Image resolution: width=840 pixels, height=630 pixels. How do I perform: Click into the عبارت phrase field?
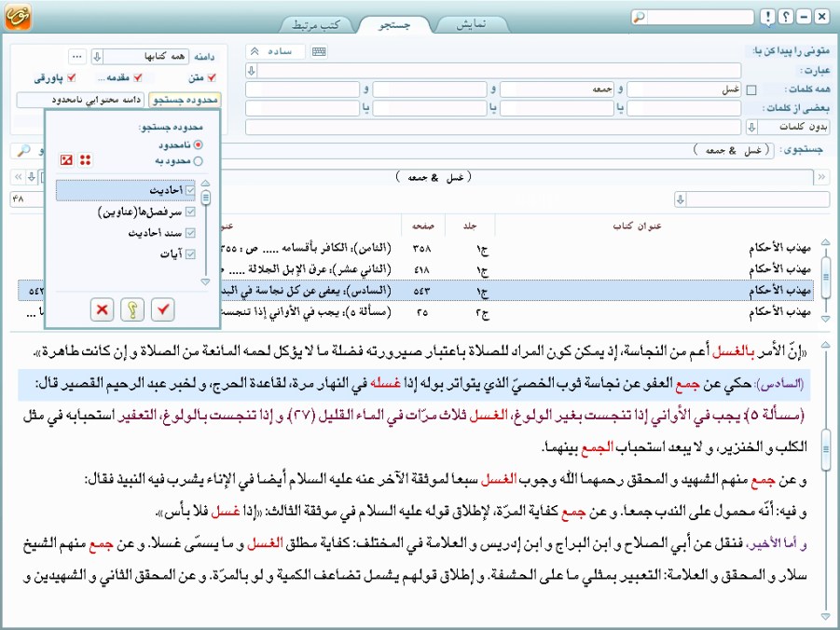500,70
